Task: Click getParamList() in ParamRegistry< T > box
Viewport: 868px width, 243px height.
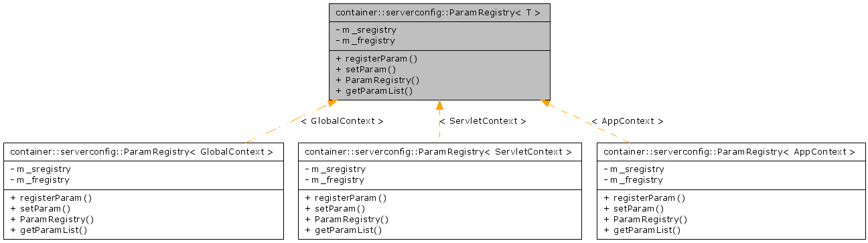Action: (374, 90)
